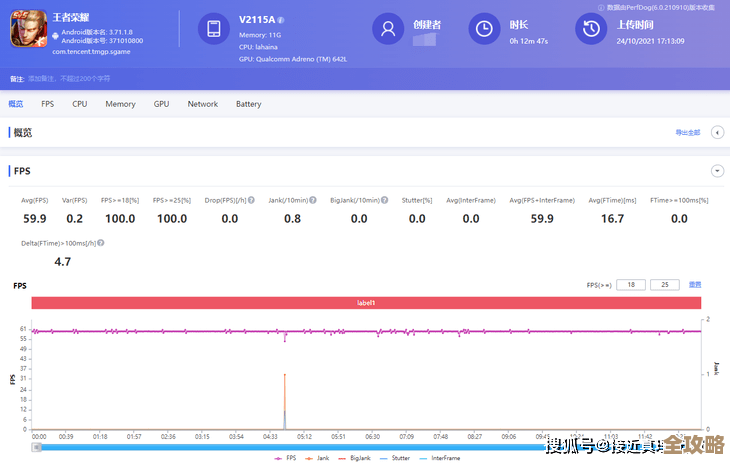Click the 重置 reset link by FPS thresholds
730x463 pixels.
click(x=695, y=285)
